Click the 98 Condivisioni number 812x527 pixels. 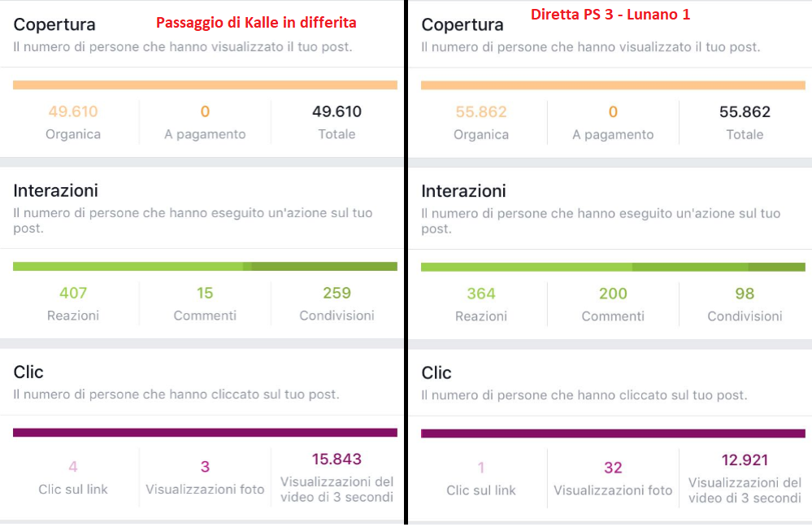[x=745, y=294]
